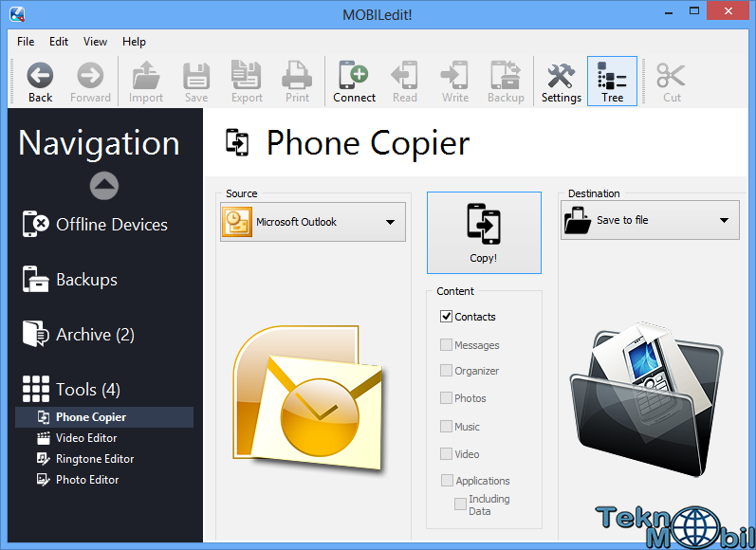The width and height of the screenshot is (756, 550).
Task: Go Back using the toolbar arrow
Action: click(40, 82)
